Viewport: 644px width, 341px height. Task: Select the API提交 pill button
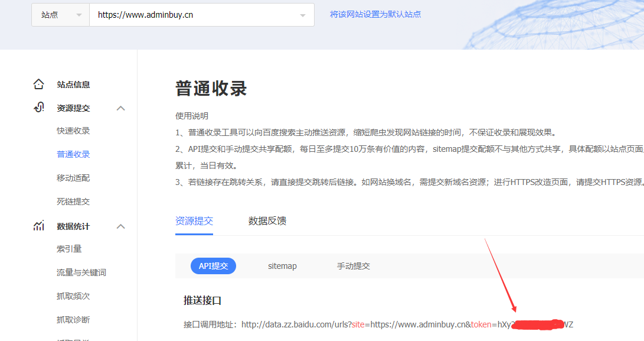click(x=213, y=265)
